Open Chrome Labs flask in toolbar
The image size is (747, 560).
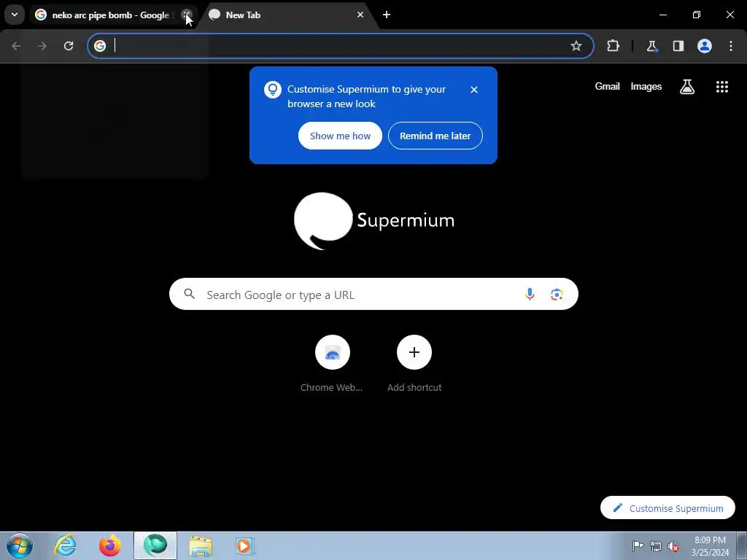pyautogui.click(x=651, y=46)
